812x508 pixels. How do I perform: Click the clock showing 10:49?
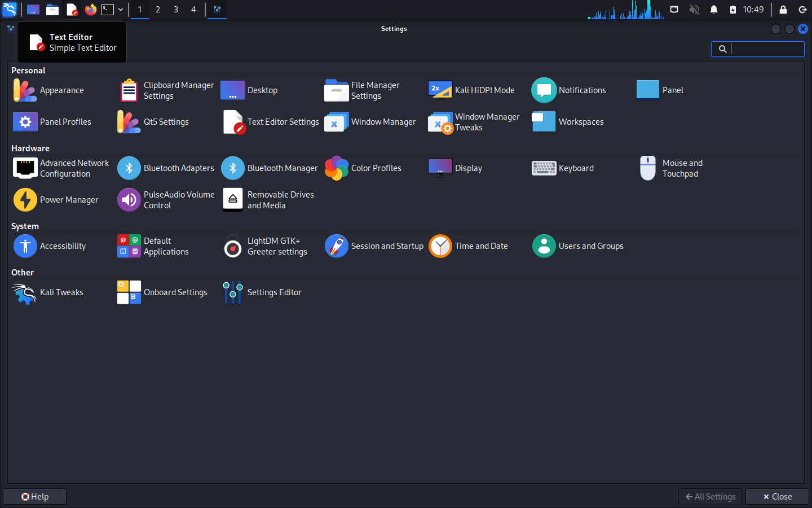(753, 10)
